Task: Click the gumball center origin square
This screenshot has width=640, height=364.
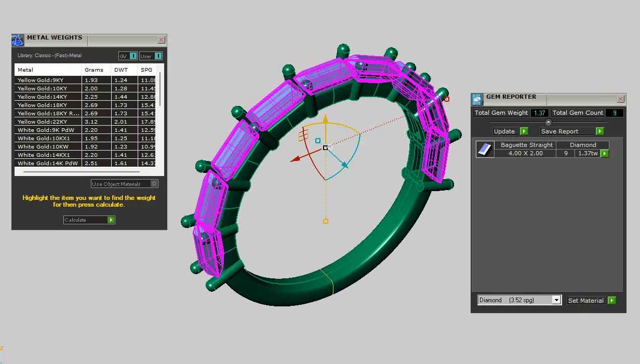Action: (x=325, y=147)
